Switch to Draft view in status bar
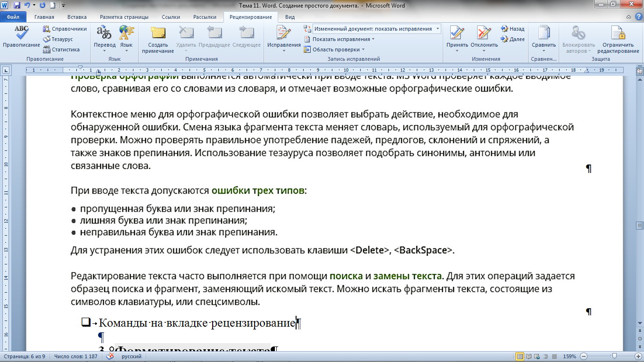Screen dimensions: 644x362 [x=554, y=357]
